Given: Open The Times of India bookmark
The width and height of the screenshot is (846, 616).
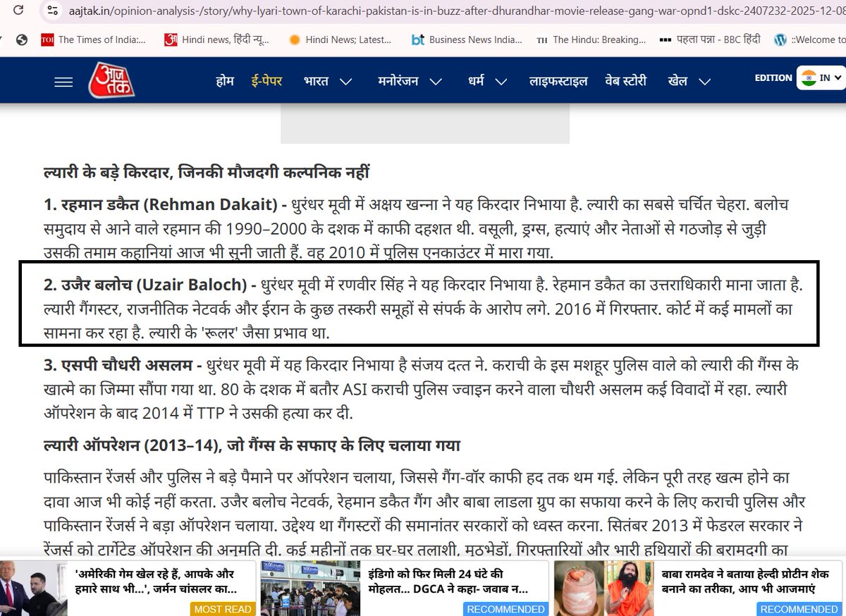Looking at the screenshot, I should pyautogui.click(x=93, y=40).
